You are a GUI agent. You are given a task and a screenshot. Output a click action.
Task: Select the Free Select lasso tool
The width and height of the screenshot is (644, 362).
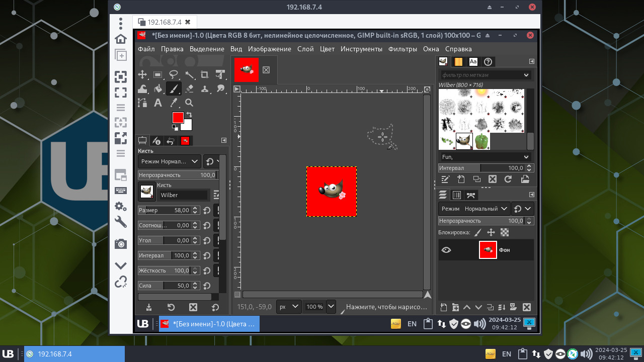pyautogui.click(x=174, y=74)
